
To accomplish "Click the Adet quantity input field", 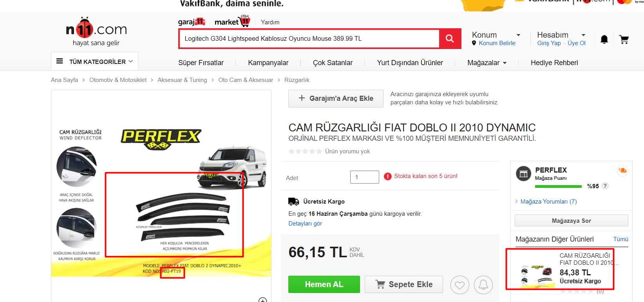I will [364, 177].
